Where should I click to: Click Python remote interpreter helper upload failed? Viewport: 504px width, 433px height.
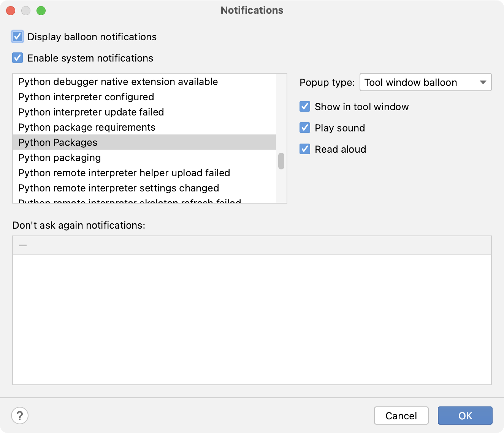(124, 173)
